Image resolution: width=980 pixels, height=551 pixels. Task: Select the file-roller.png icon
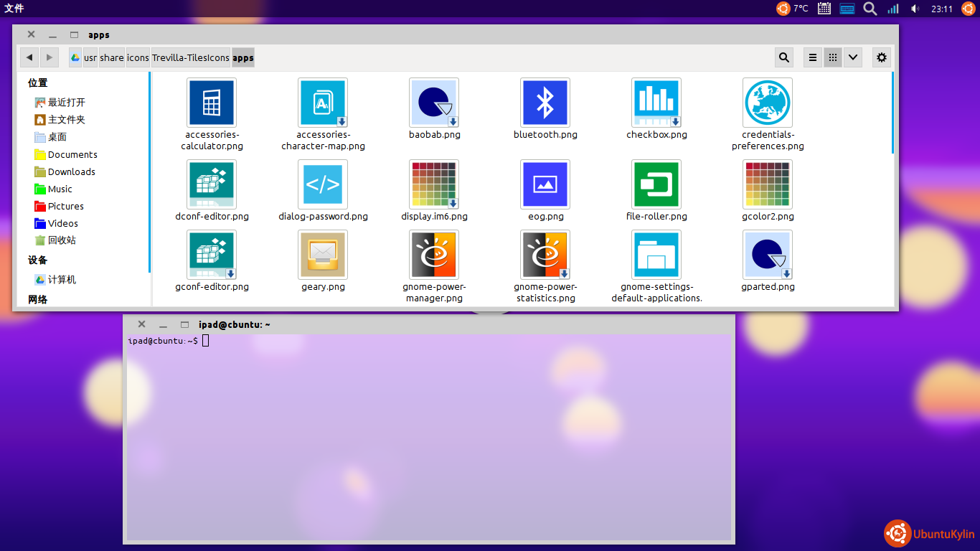656,184
